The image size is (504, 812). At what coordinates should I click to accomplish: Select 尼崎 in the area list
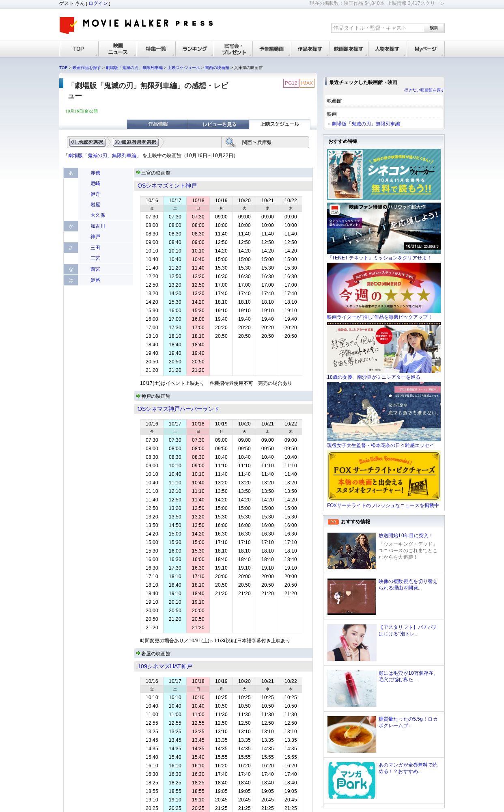95,184
